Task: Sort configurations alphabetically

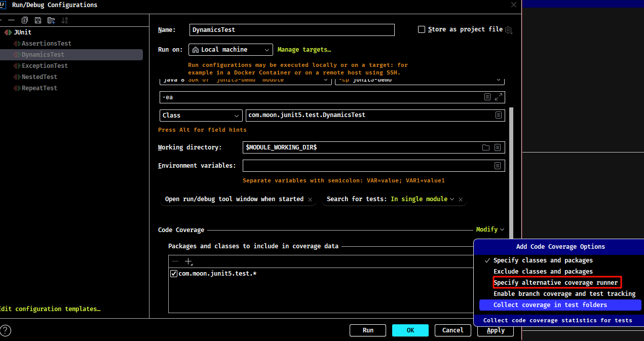Action: coord(64,20)
